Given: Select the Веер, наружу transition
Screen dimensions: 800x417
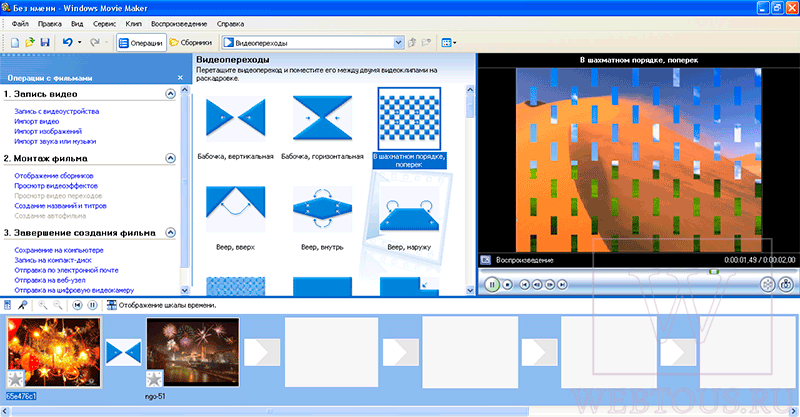Looking at the screenshot, I should coord(409,209).
